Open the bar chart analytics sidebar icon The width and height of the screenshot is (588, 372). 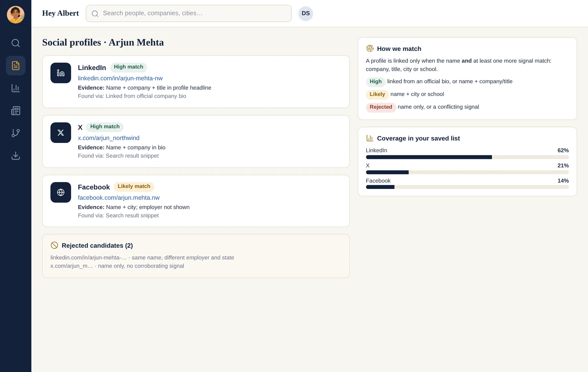coord(16,88)
